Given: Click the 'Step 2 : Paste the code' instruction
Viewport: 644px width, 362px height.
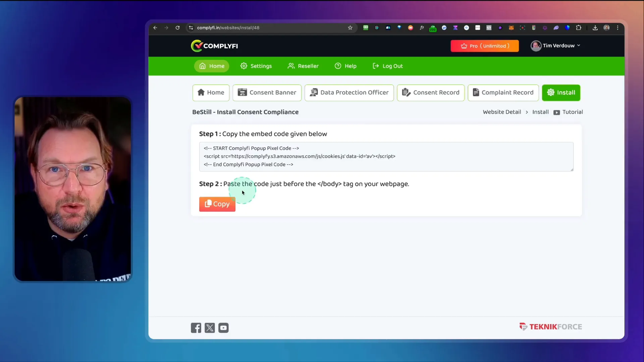Looking at the screenshot, I should point(304,184).
